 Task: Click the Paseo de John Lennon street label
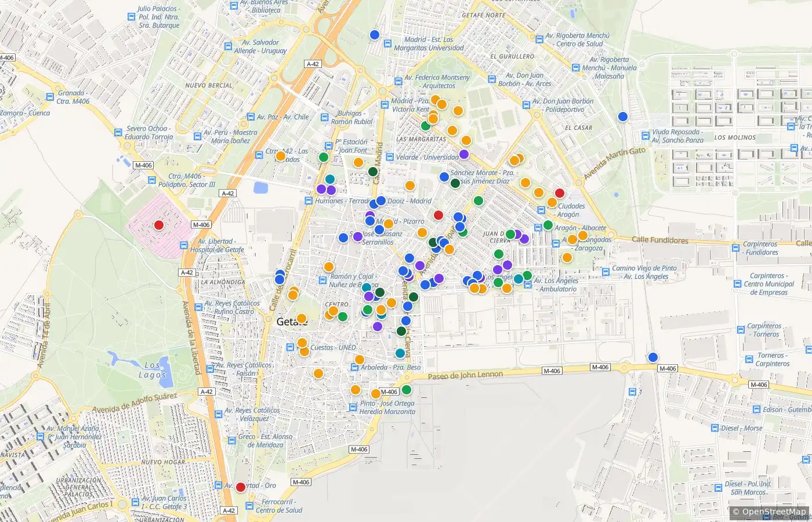(x=466, y=375)
